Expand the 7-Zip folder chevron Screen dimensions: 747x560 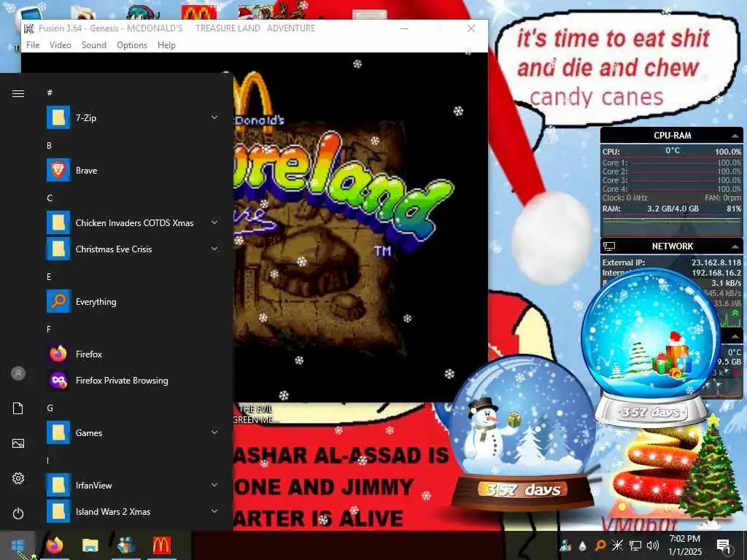pyautogui.click(x=215, y=117)
